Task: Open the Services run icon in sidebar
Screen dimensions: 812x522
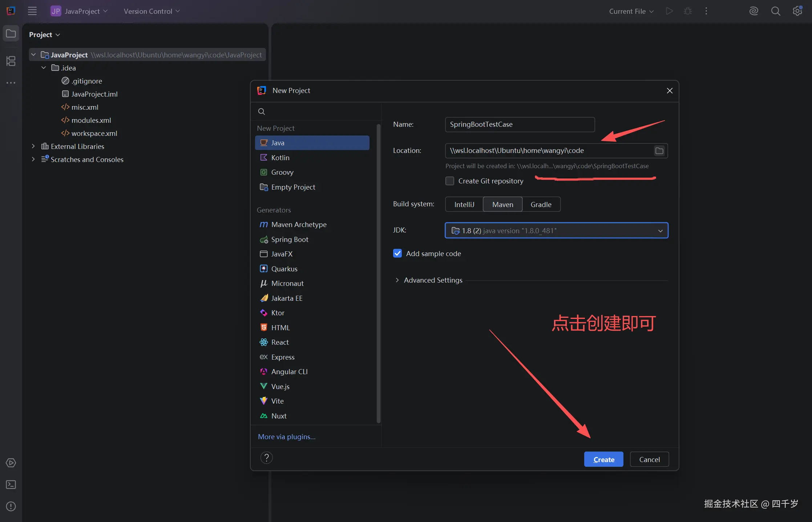Action: click(11, 463)
